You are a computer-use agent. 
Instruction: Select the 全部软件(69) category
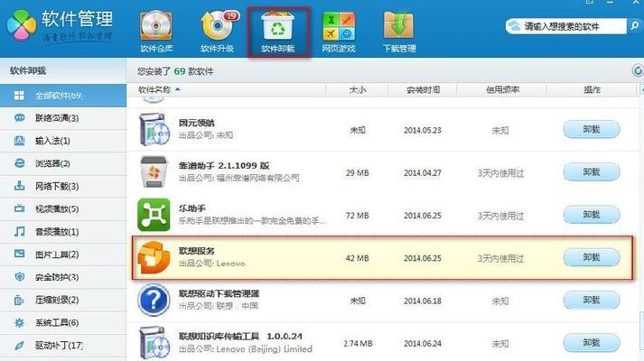[63, 96]
